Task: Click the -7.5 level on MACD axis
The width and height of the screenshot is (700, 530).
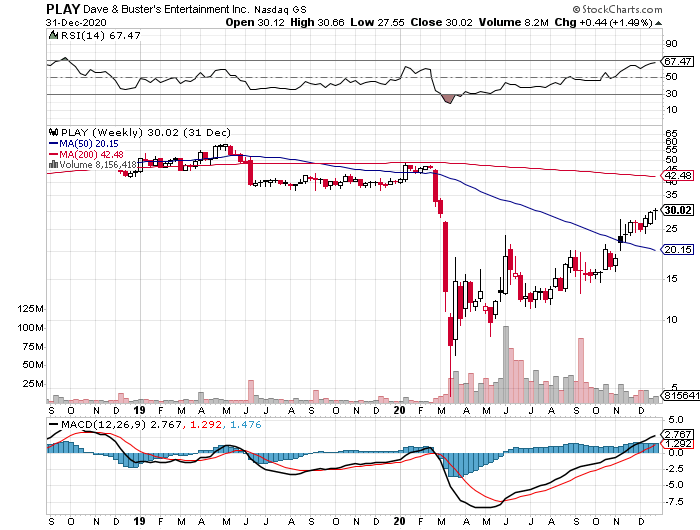Action: point(674,502)
